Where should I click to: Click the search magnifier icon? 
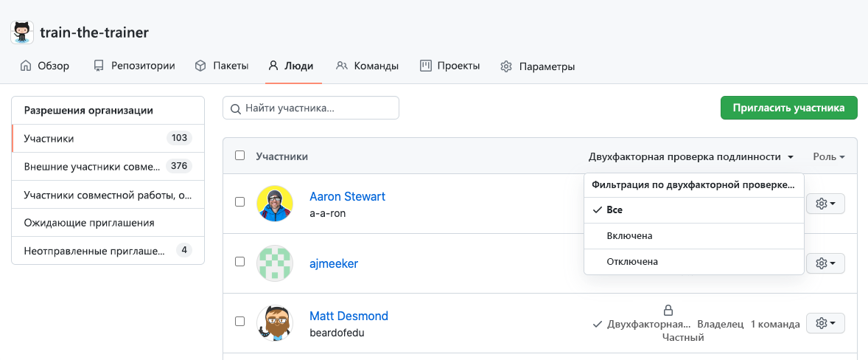235,108
